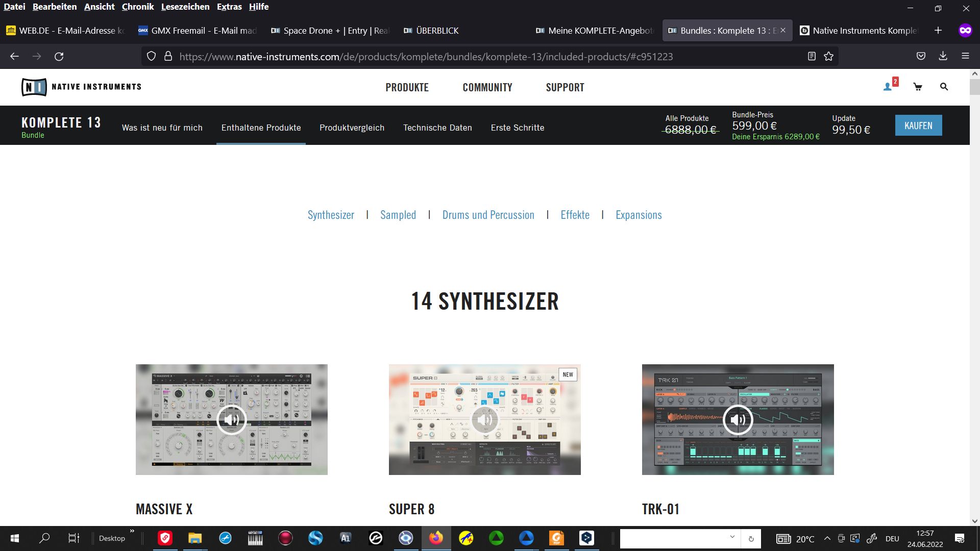The image size is (980, 551).
Task: Play the MASSIVE X audio preview
Action: [x=232, y=419]
